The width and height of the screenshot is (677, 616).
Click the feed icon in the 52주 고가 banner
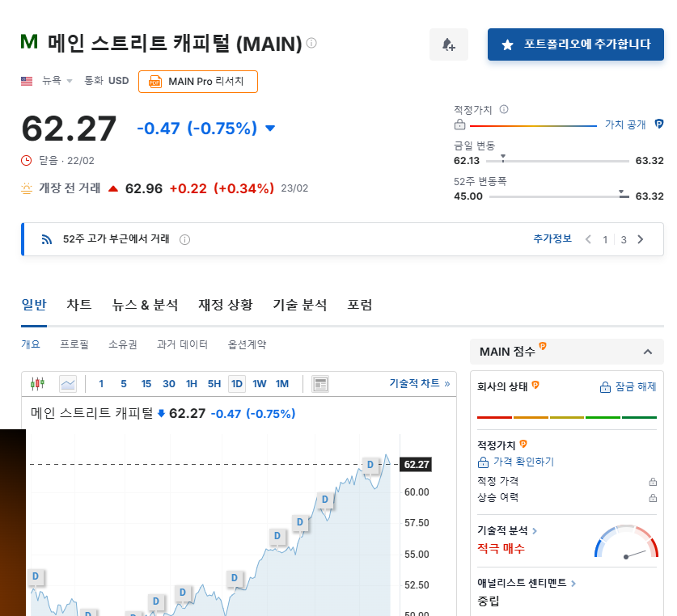tap(47, 239)
